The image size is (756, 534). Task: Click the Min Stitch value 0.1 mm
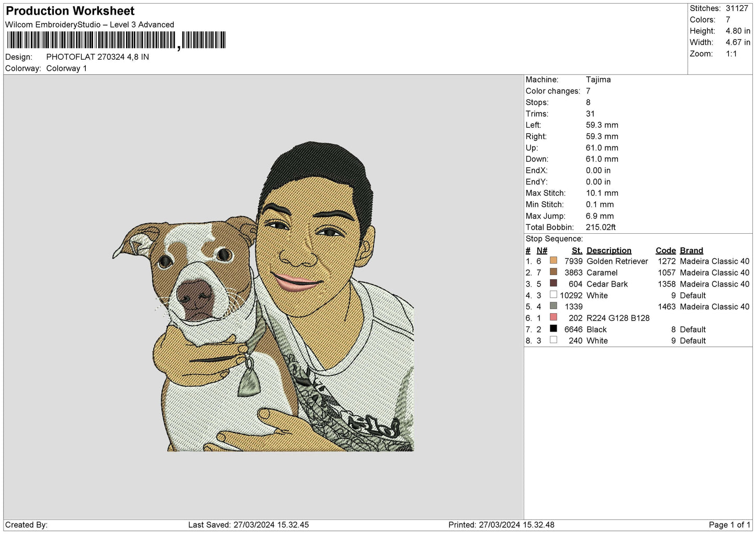(x=600, y=204)
